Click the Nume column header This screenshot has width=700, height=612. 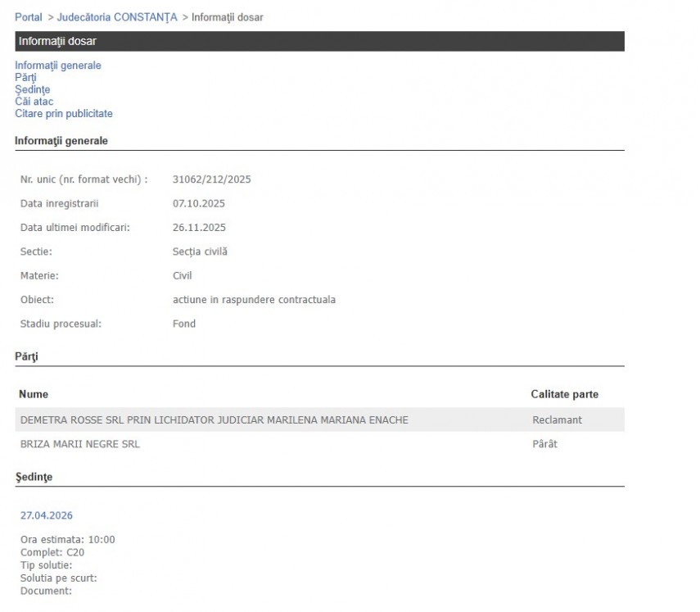33,394
